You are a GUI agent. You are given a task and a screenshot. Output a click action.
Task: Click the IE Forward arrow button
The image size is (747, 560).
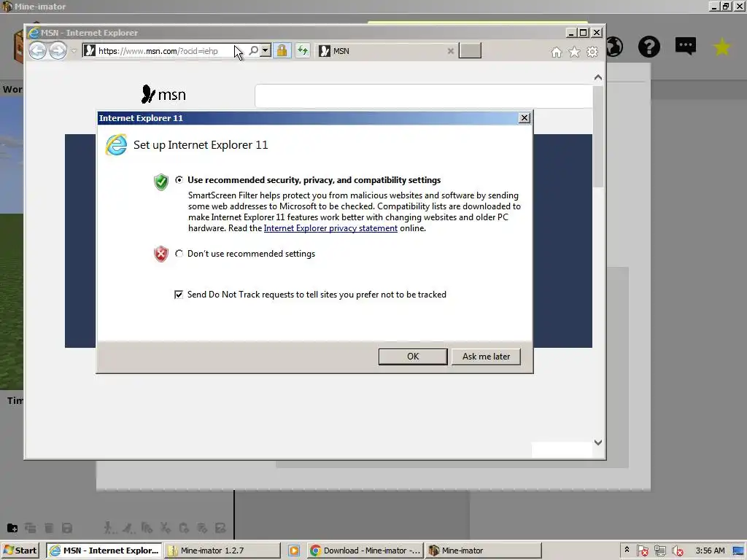58,50
